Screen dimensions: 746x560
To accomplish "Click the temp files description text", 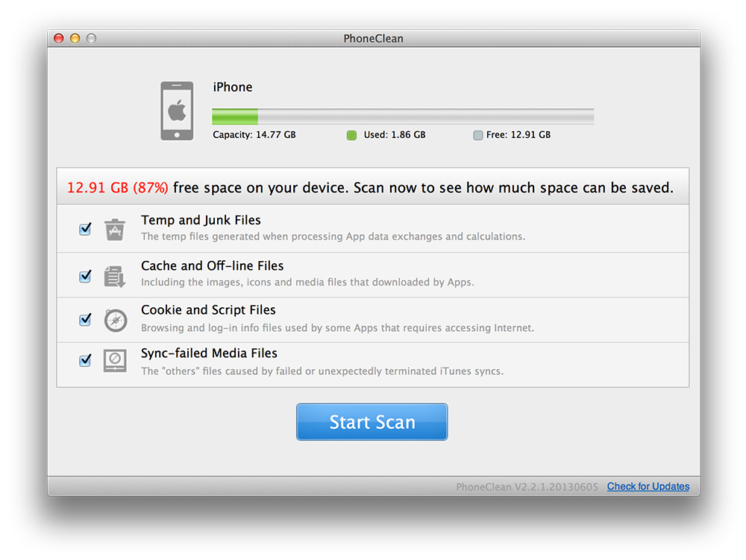I will click(x=333, y=236).
